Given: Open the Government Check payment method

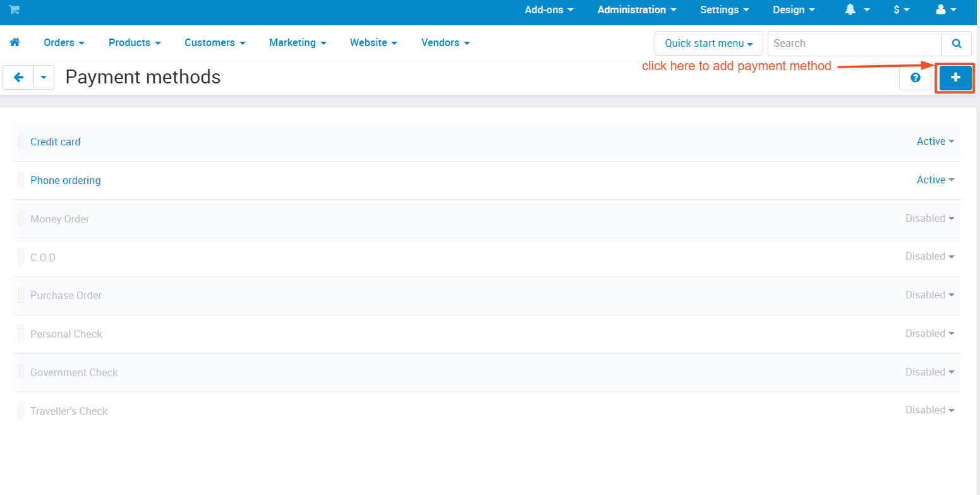Looking at the screenshot, I should click(x=74, y=372).
